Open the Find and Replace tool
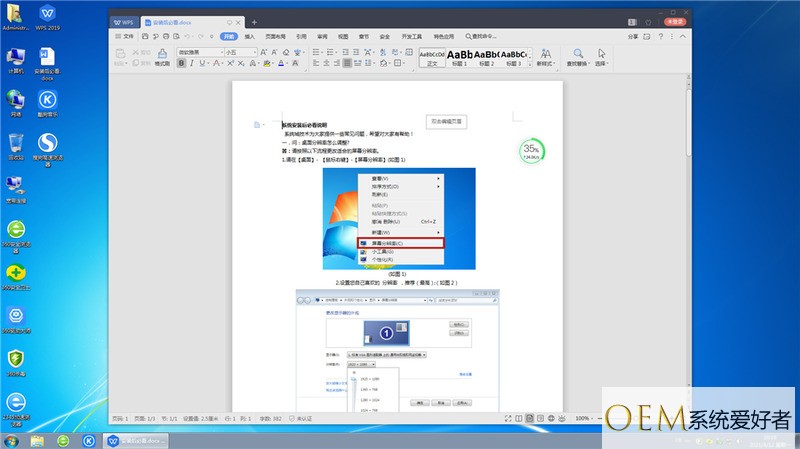This screenshot has height=449, width=800. (580, 56)
